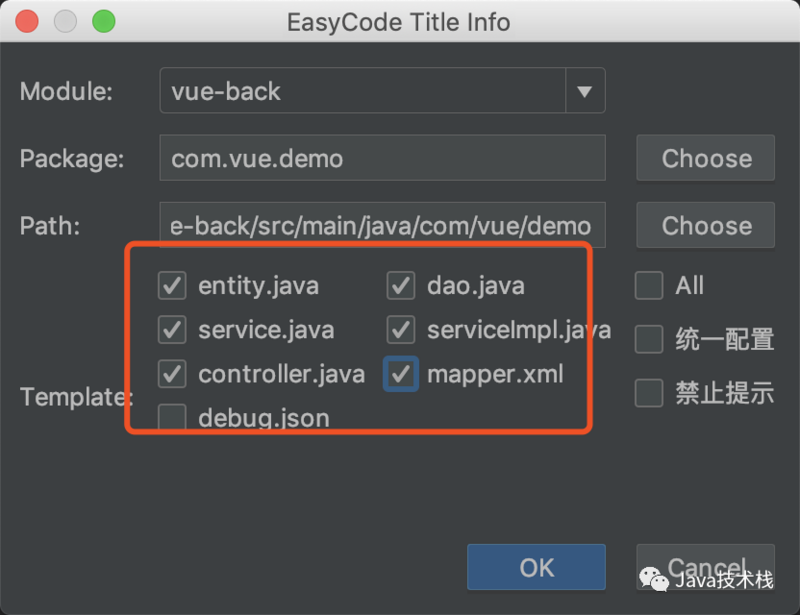
Task: Uncheck the mapper.xml template
Action: click(x=401, y=374)
